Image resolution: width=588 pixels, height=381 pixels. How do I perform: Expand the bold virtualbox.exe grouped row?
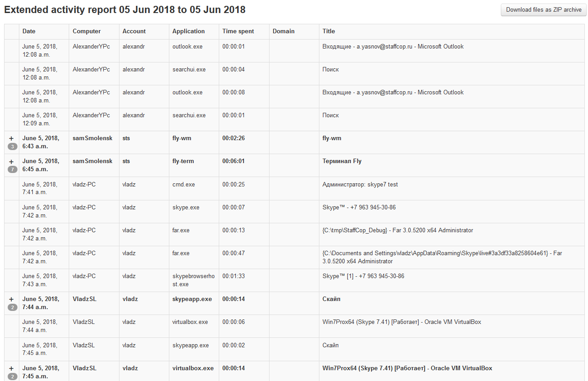(x=11, y=368)
